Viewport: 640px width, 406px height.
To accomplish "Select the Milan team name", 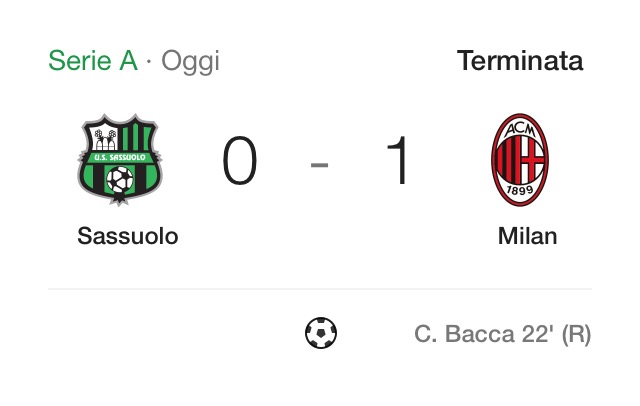I will coord(527,236).
